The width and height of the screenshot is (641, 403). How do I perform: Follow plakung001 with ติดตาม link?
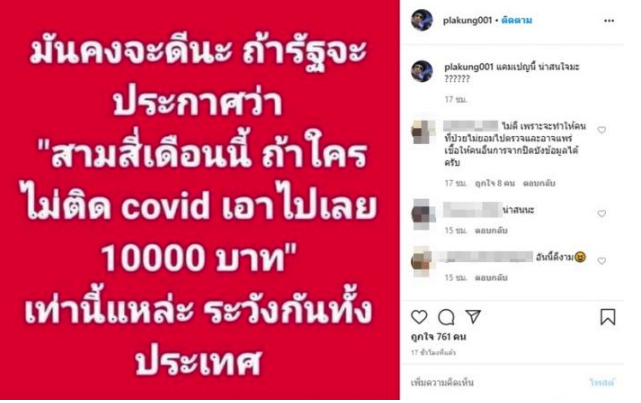[x=517, y=20]
